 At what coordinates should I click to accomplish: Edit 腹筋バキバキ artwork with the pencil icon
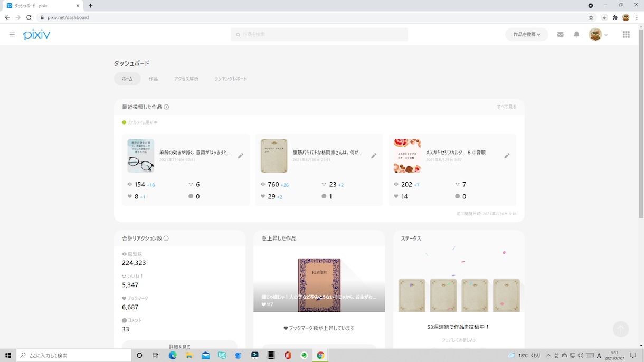coord(374,156)
